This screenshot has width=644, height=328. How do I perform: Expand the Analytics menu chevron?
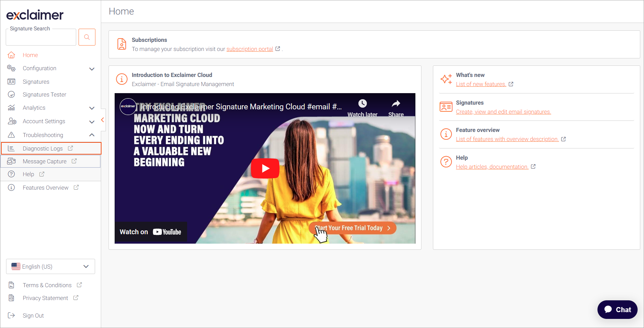92,108
